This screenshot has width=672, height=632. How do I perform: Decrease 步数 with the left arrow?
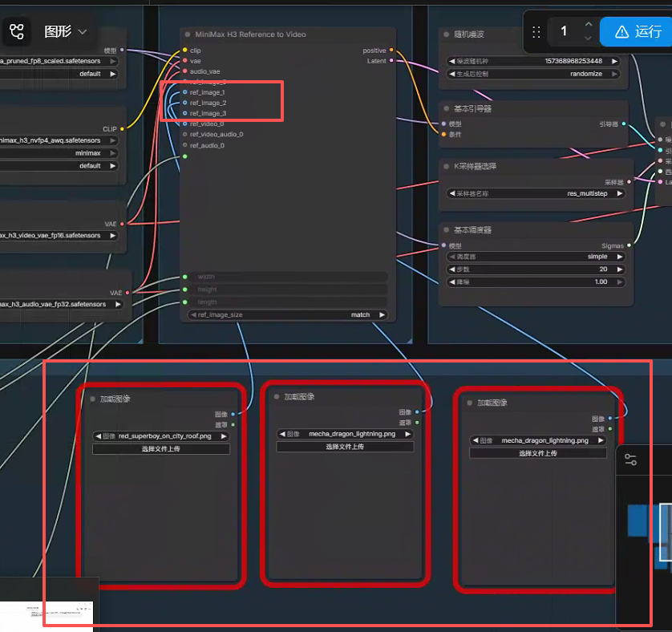tap(451, 269)
